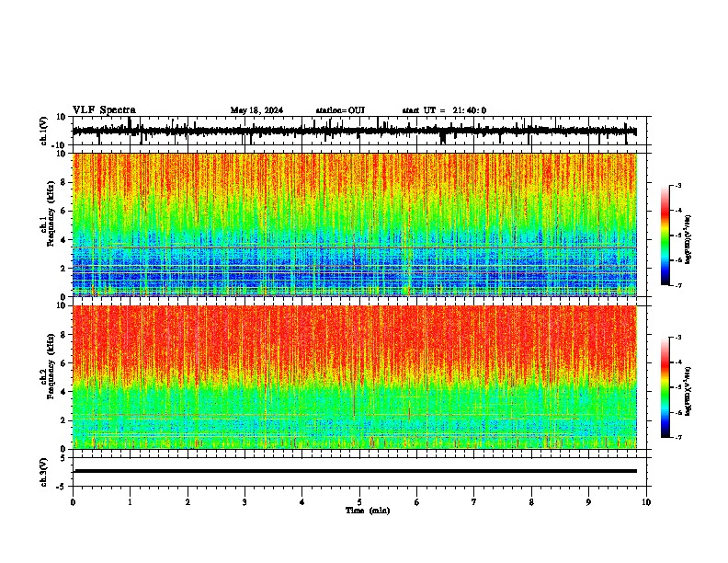Click the '9' time axis tick label

click(588, 502)
